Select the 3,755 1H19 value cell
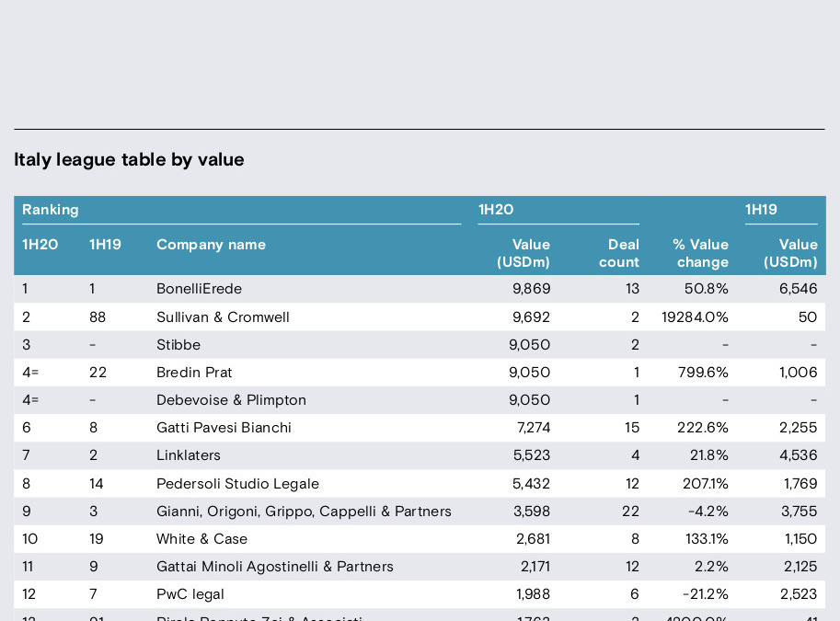Viewport: 840px width, 621px height. point(799,512)
